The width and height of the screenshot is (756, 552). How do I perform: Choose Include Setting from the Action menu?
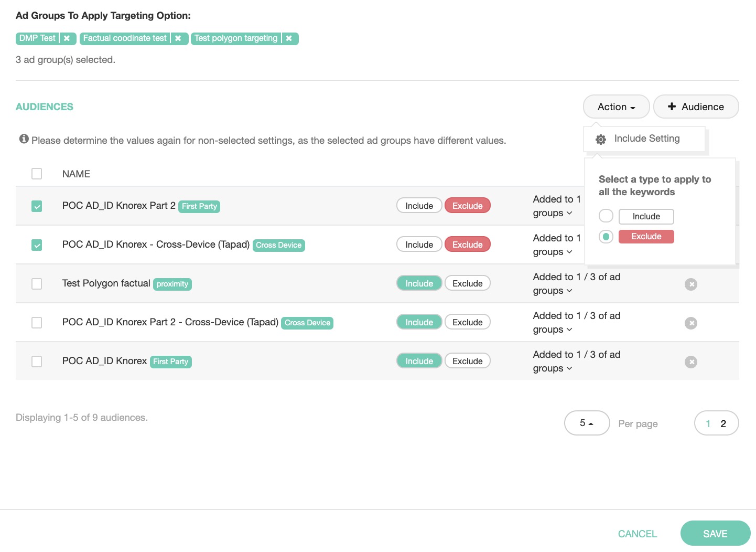pos(646,139)
